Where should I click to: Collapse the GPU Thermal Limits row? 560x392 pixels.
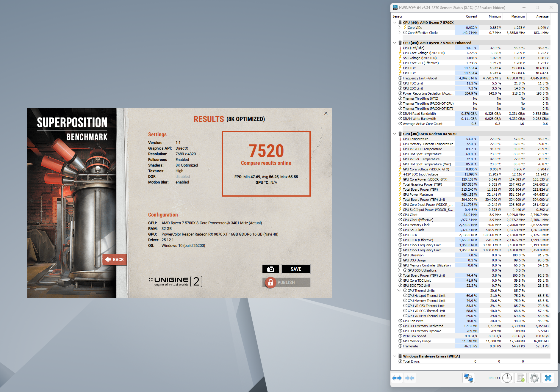[399, 291]
